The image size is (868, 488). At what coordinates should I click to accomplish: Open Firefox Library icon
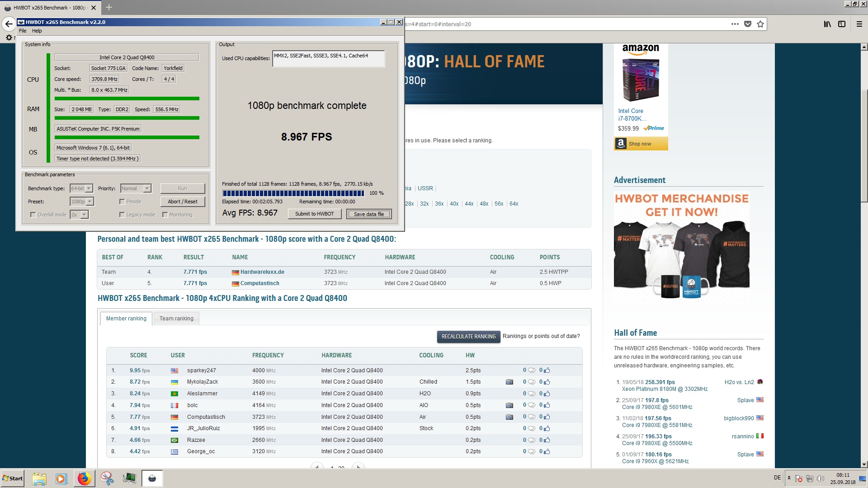827,24
